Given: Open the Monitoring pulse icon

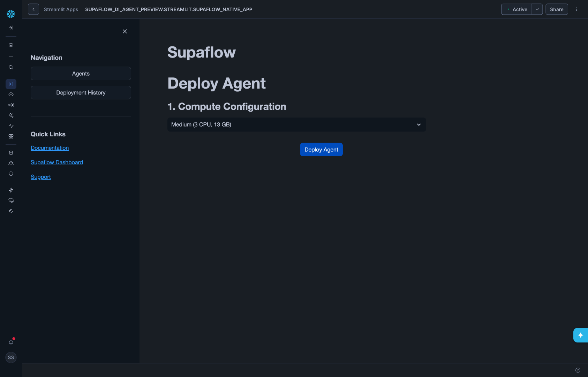Looking at the screenshot, I should coord(11,126).
